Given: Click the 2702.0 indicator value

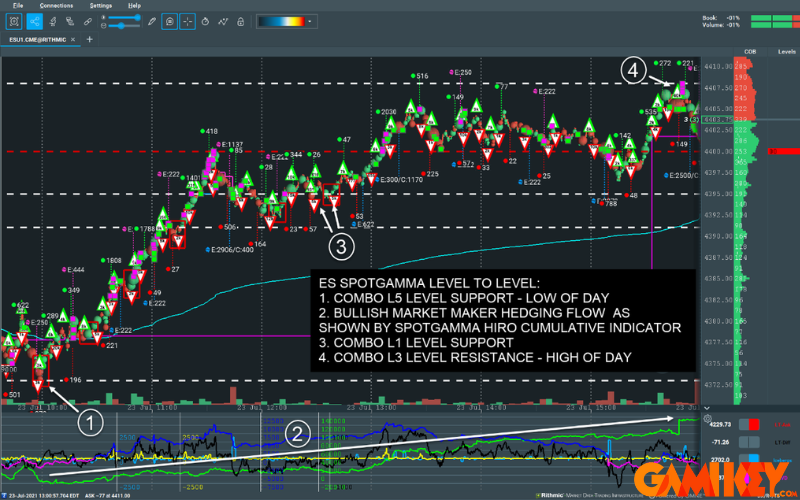Looking at the screenshot, I should tap(722, 459).
